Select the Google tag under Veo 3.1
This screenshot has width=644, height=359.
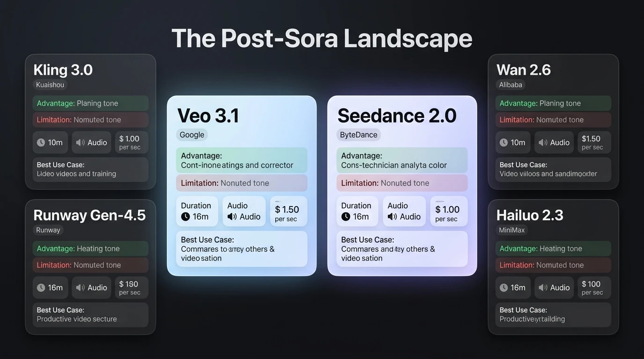click(192, 135)
